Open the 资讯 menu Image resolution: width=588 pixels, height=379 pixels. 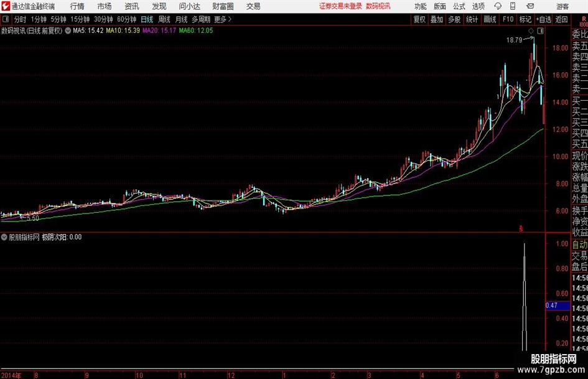132,6
